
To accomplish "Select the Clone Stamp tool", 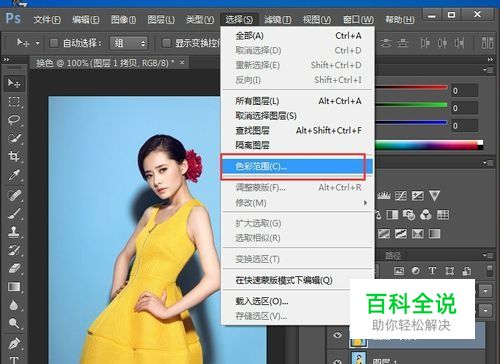I will tap(14, 232).
